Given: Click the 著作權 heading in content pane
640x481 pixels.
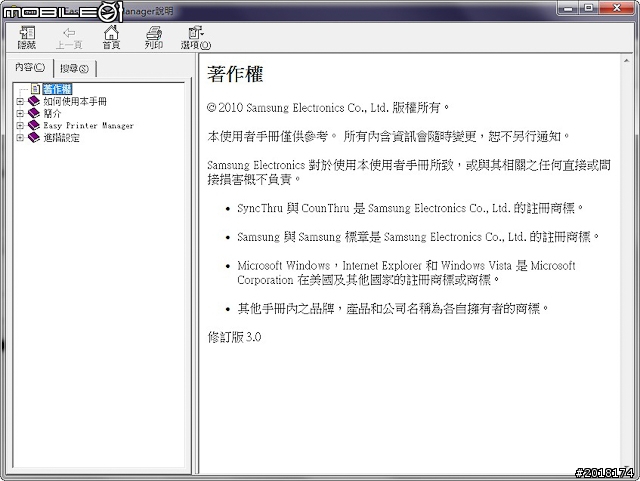Looking at the screenshot, I should [236, 74].
